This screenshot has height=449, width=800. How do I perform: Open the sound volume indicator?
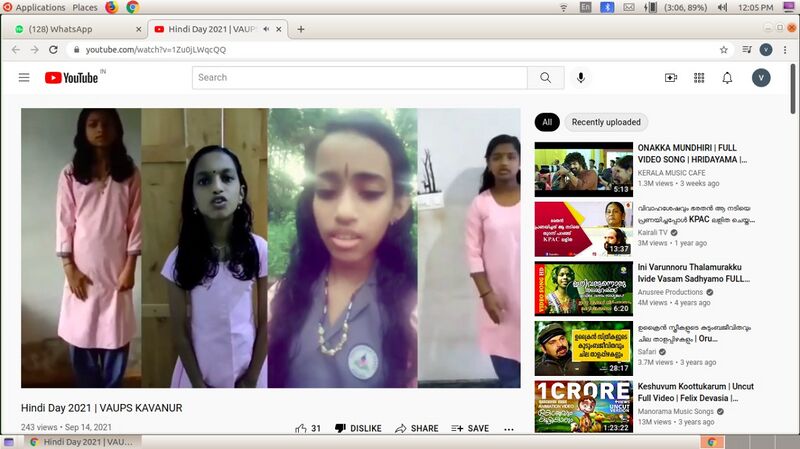pyautogui.click(x=722, y=7)
